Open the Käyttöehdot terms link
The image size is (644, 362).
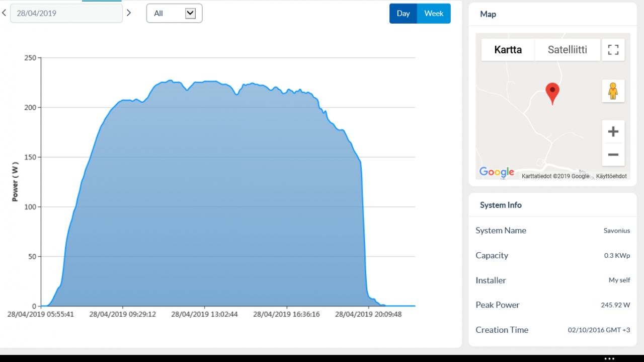click(x=611, y=176)
